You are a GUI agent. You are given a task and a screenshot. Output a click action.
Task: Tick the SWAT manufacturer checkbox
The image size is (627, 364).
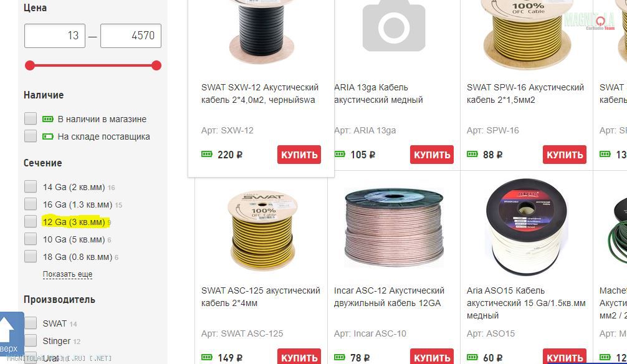pyautogui.click(x=31, y=323)
